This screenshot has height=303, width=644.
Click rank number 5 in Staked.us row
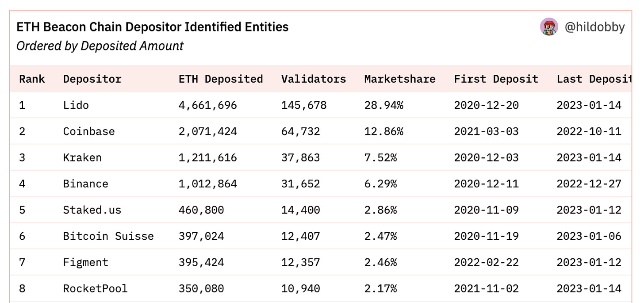pos(22,210)
